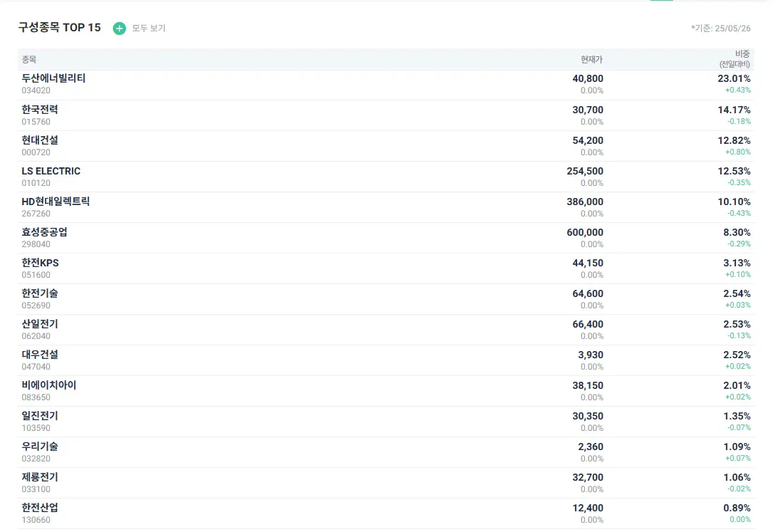Open the 모두 보기 link
This screenshot has width=773, height=532.
coord(148,28)
